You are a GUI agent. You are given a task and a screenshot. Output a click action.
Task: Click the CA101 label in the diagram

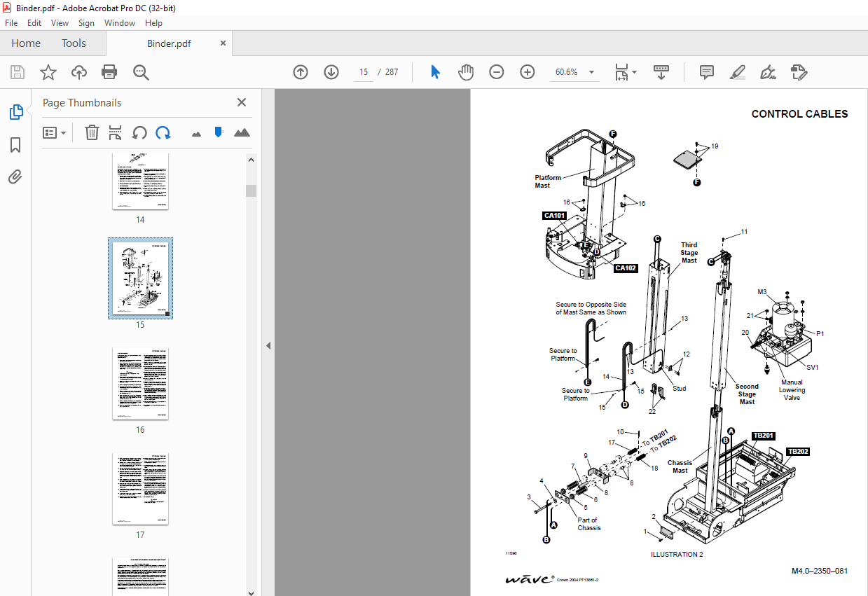(554, 216)
